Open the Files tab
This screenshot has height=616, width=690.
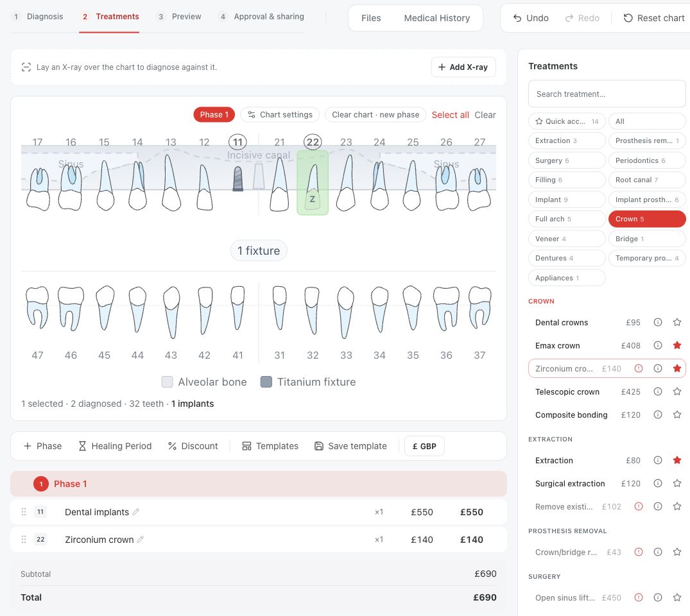pyautogui.click(x=371, y=18)
